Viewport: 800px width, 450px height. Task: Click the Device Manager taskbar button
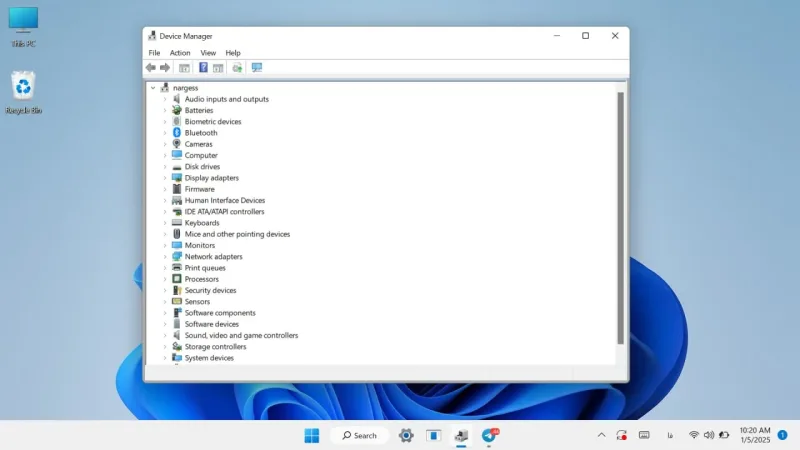461,435
